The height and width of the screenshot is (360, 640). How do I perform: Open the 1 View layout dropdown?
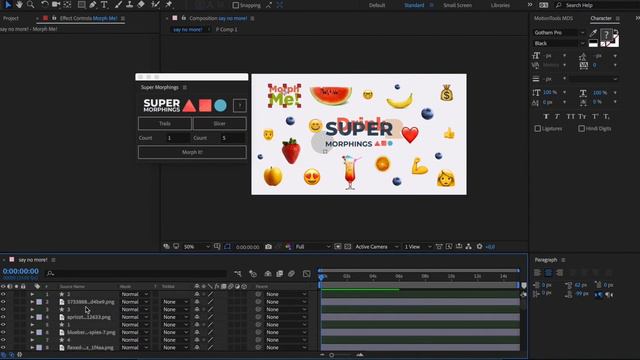418,247
